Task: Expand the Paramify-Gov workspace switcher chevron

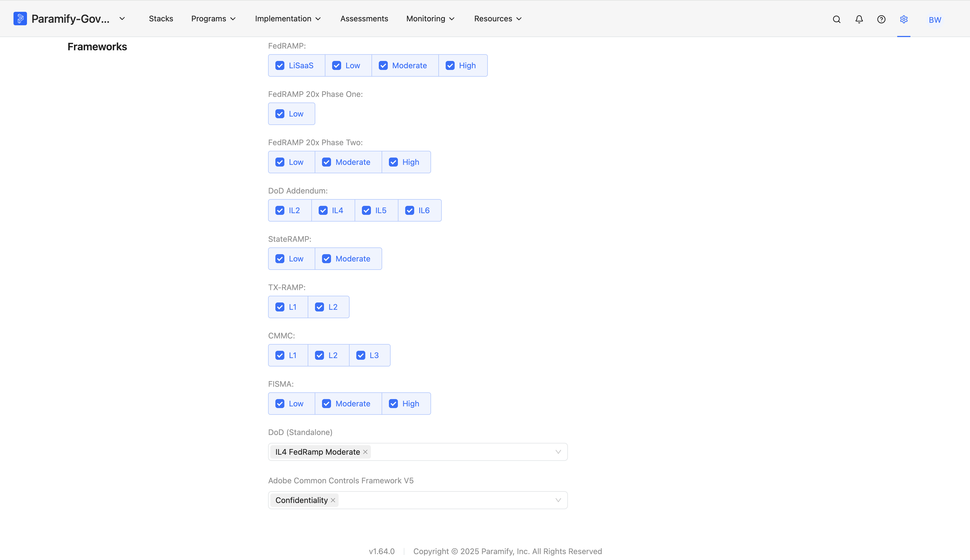Action: (122, 19)
